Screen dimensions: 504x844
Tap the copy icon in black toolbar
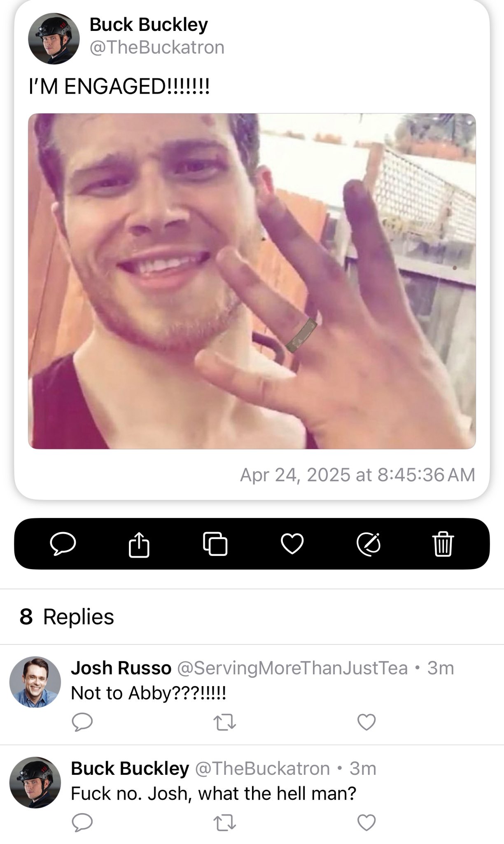click(x=215, y=544)
